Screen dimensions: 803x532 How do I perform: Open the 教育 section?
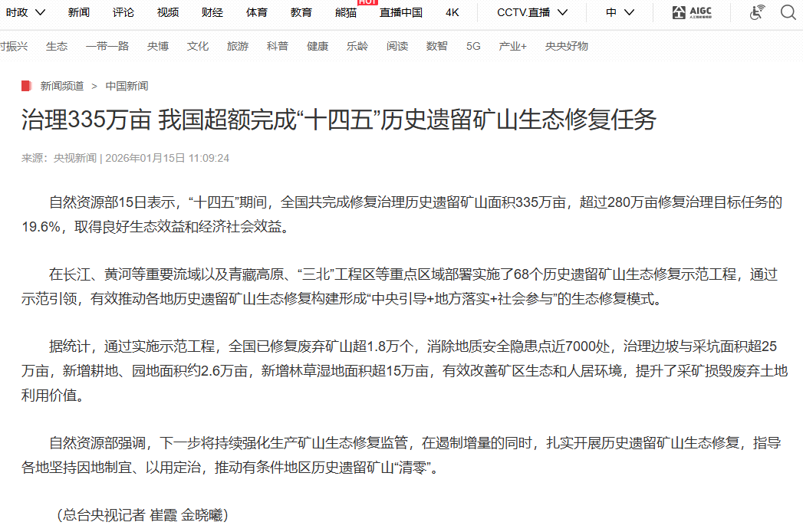[301, 12]
